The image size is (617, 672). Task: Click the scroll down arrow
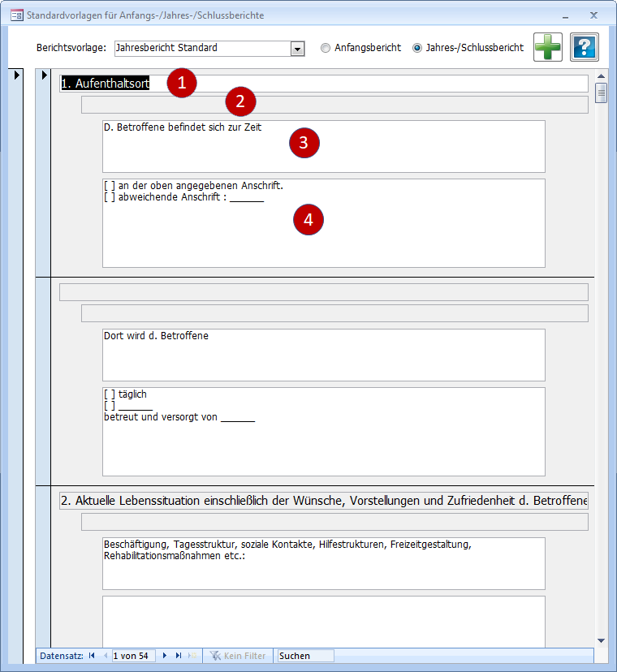(x=601, y=640)
